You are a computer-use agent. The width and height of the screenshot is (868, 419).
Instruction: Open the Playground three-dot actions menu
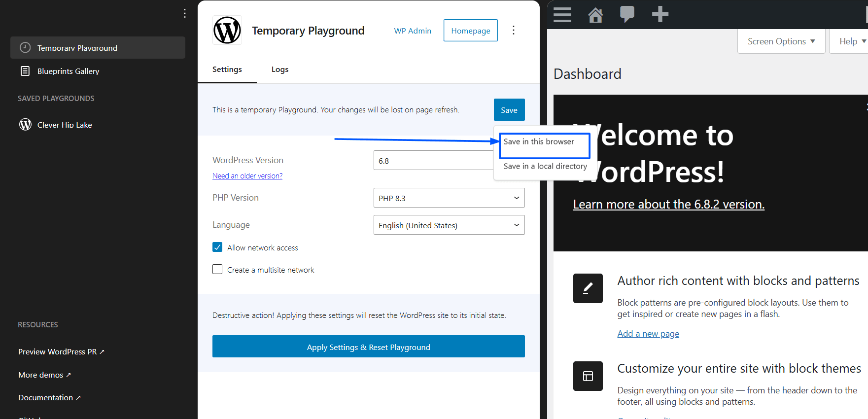[514, 30]
